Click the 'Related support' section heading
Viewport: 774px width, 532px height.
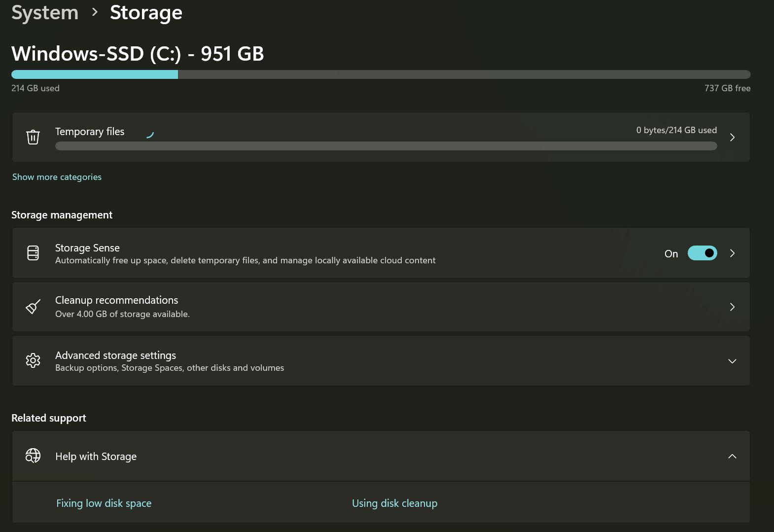pos(49,418)
